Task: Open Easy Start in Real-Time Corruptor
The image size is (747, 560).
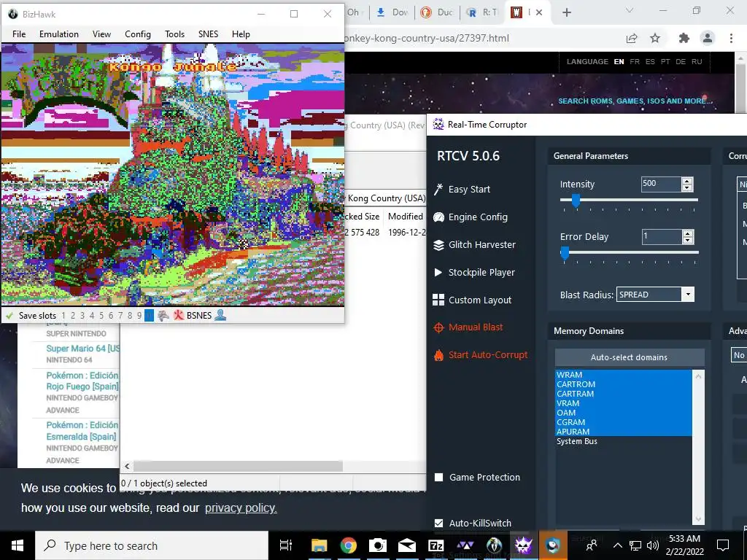Action: tap(462, 189)
